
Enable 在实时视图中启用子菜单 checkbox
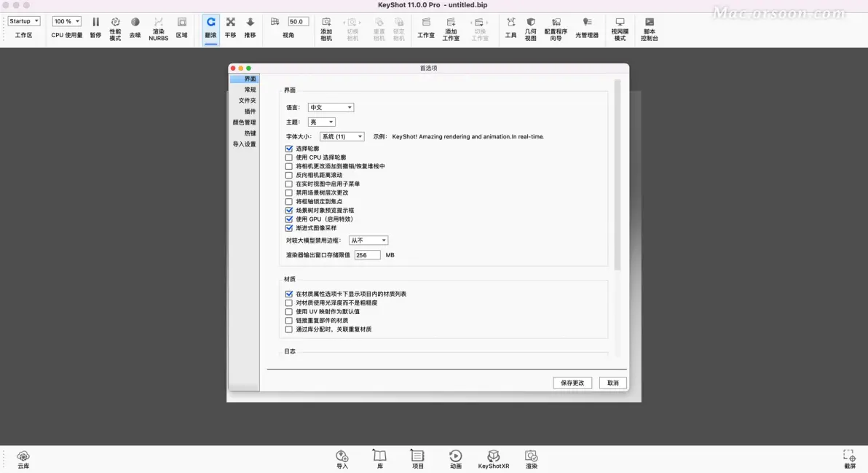289,184
